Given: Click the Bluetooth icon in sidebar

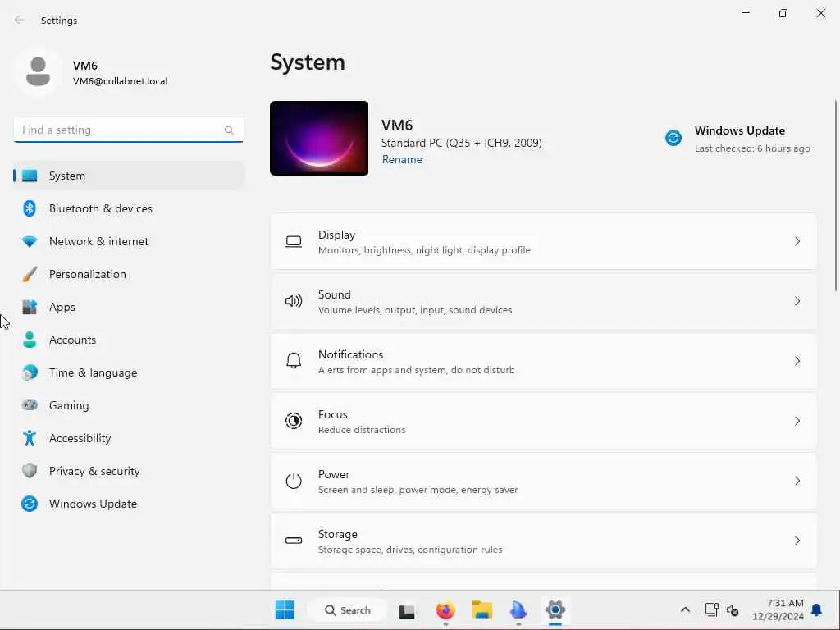Looking at the screenshot, I should pos(30,208).
